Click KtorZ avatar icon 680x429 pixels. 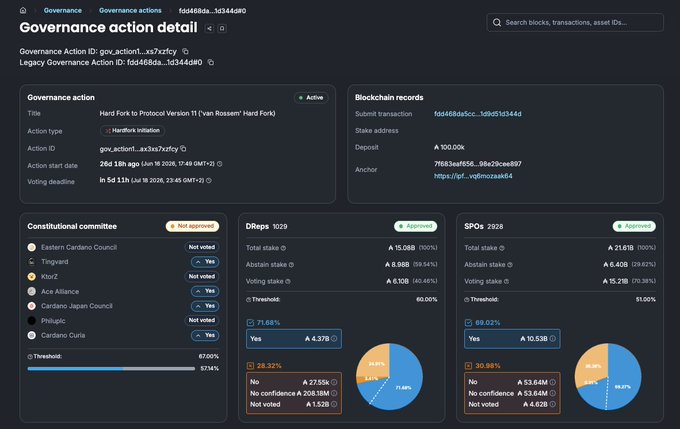coord(32,276)
